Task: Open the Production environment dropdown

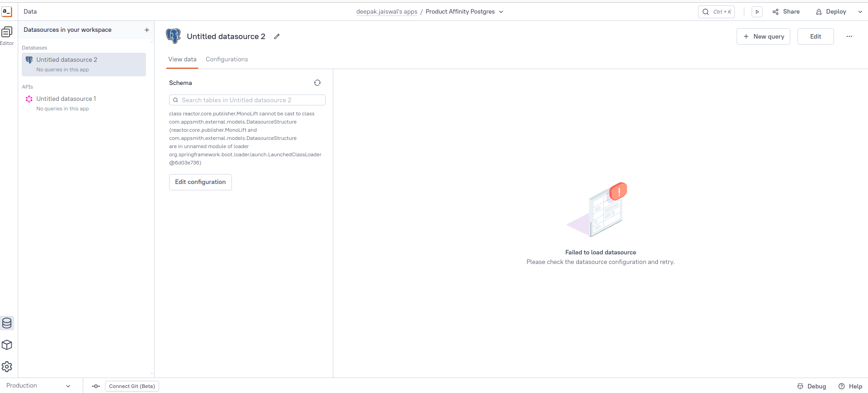Action: 39,386
